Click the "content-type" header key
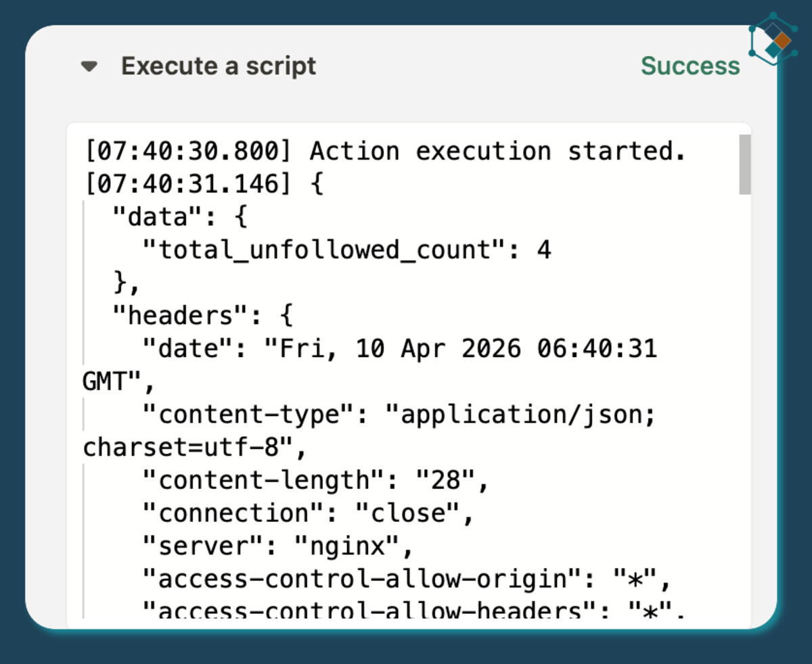This screenshot has width=812, height=664. (248, 414)
